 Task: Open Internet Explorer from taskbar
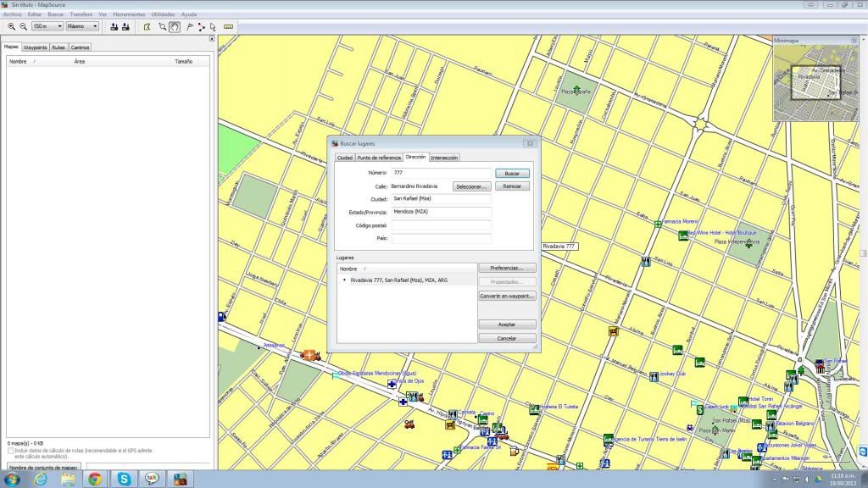pos(40,480)
